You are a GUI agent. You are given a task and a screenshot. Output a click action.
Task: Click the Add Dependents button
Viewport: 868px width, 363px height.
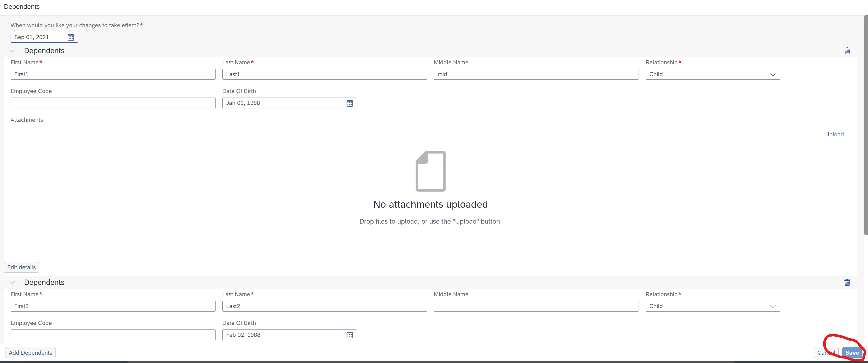coord(31,353)
